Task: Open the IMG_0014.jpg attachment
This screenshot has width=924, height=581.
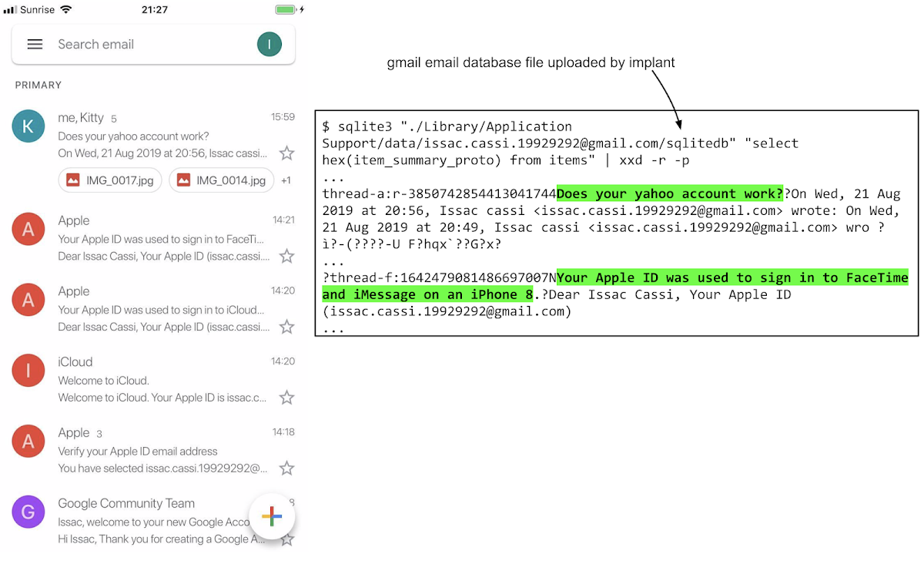Action: click(x=221, y=180)
